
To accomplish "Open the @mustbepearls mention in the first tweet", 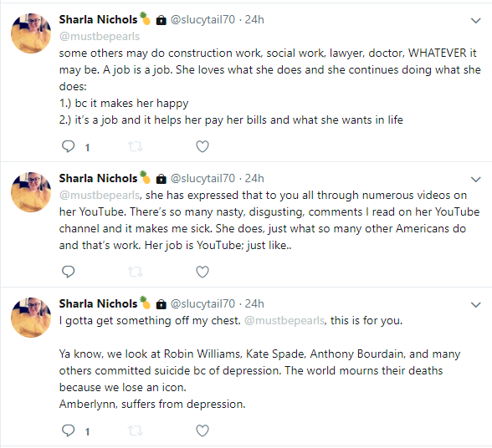I will tap(100, 37).
